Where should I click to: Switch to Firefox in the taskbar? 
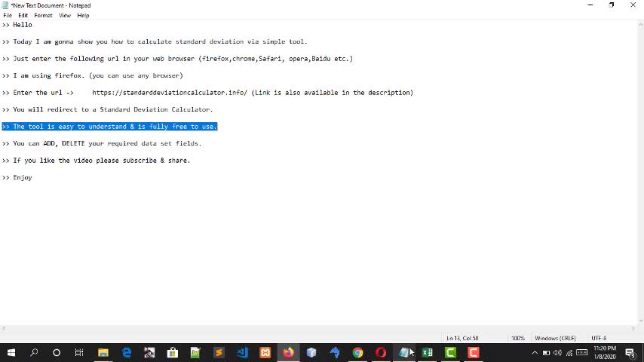(x=288, y=352)
